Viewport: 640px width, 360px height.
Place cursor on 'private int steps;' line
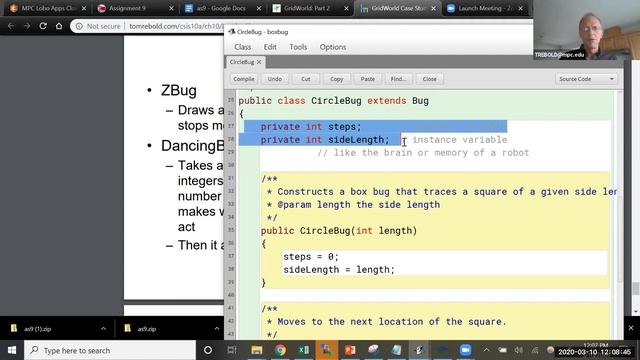[x=311, y=127]
